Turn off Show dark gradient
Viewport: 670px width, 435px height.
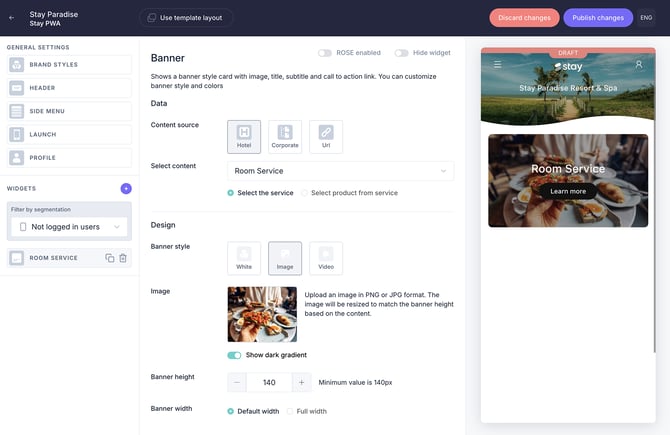(234, 355)
